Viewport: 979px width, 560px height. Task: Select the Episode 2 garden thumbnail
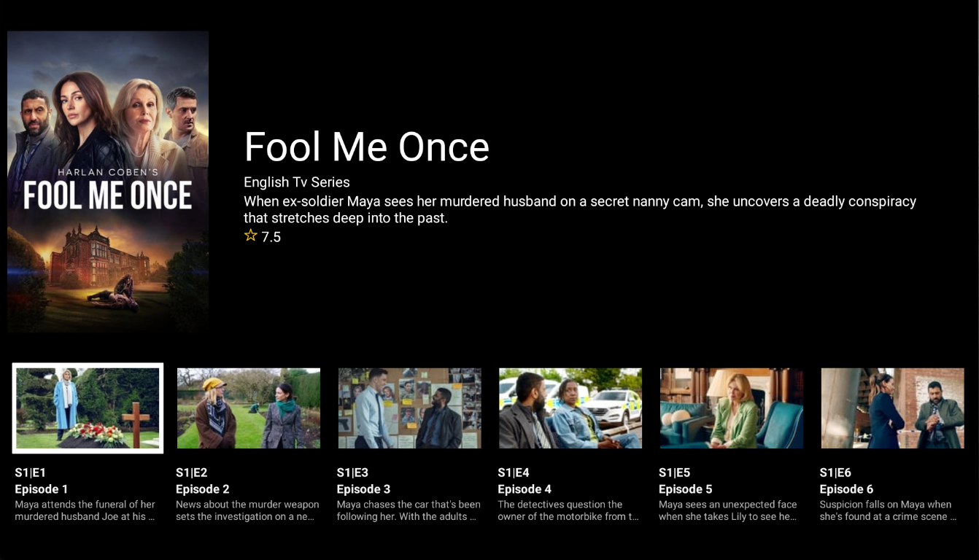tap(249, 408)
